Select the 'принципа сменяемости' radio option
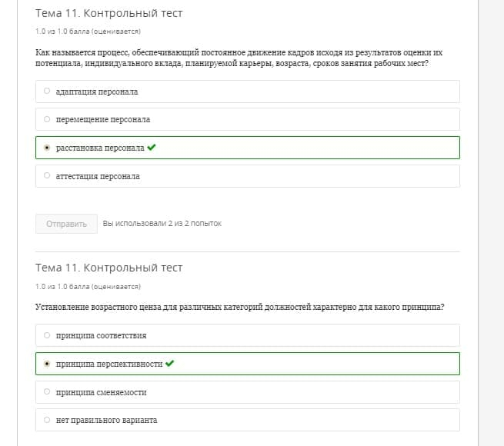The image size is (504, 446). point(47,391)
